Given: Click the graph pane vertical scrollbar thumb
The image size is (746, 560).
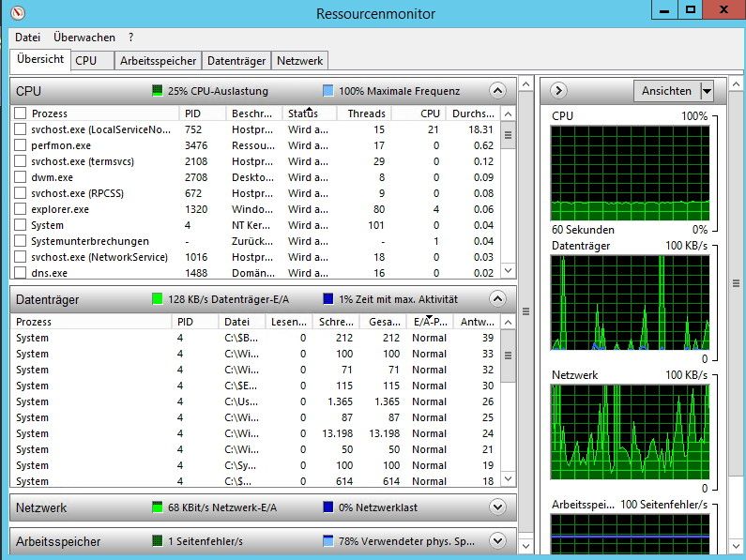Looking at the screenshot, I should (736, 283).
